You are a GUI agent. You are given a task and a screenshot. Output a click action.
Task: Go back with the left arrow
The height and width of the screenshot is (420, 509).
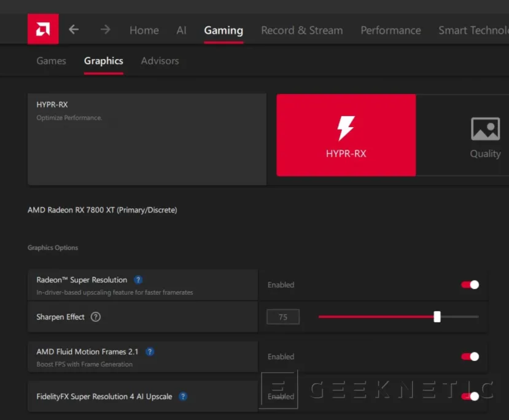tap(74, 29)
